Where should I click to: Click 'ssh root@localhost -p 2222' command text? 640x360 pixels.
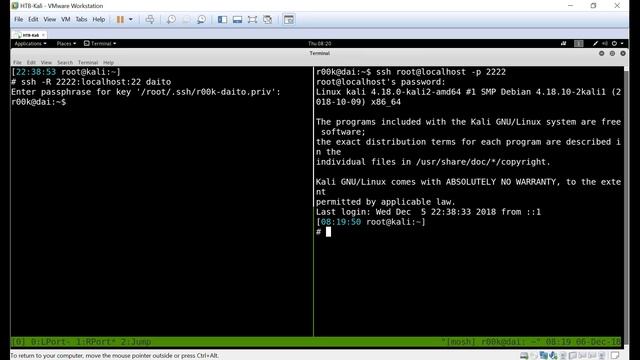click(441, 72)
